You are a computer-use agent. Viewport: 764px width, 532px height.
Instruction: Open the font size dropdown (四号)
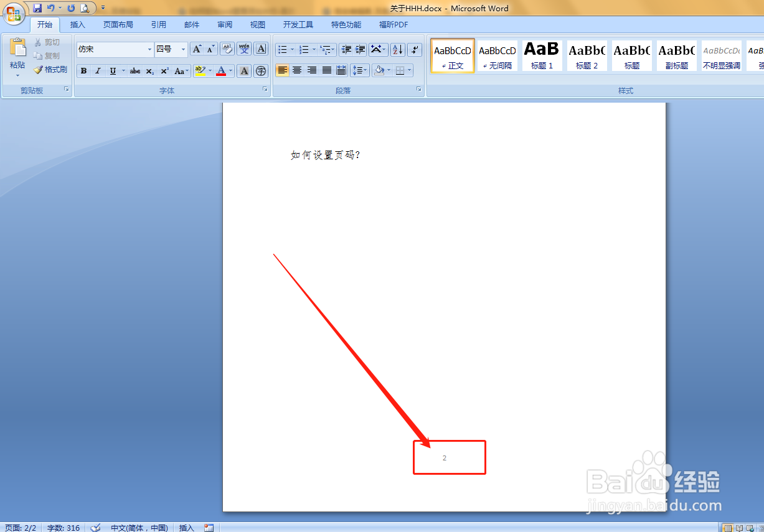[x=183, y=49]
